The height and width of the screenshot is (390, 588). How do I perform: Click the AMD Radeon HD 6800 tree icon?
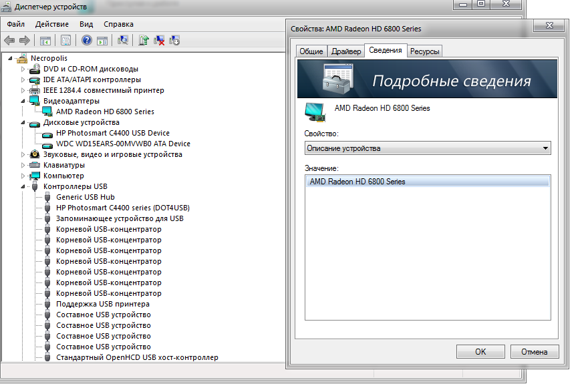coord(47,112)
